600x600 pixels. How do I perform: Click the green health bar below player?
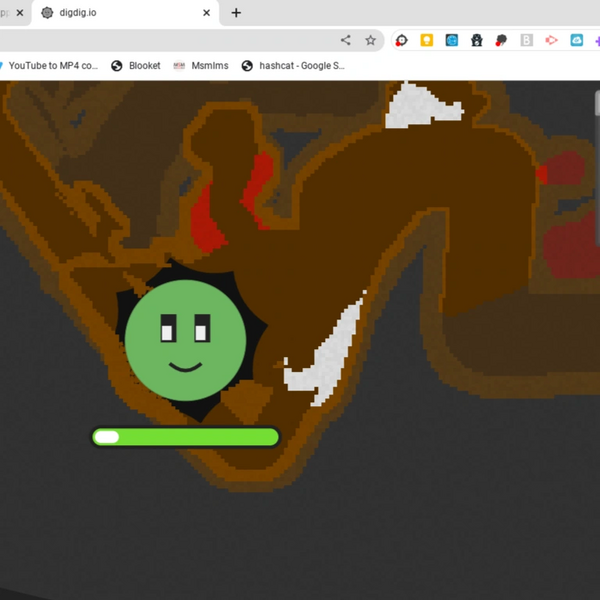185,437
